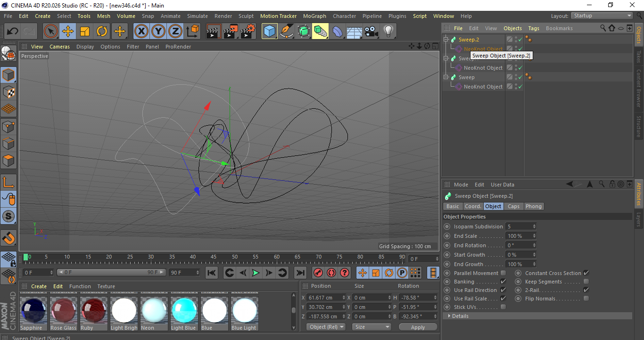Switch to the Phong tab

click(533, 206)
